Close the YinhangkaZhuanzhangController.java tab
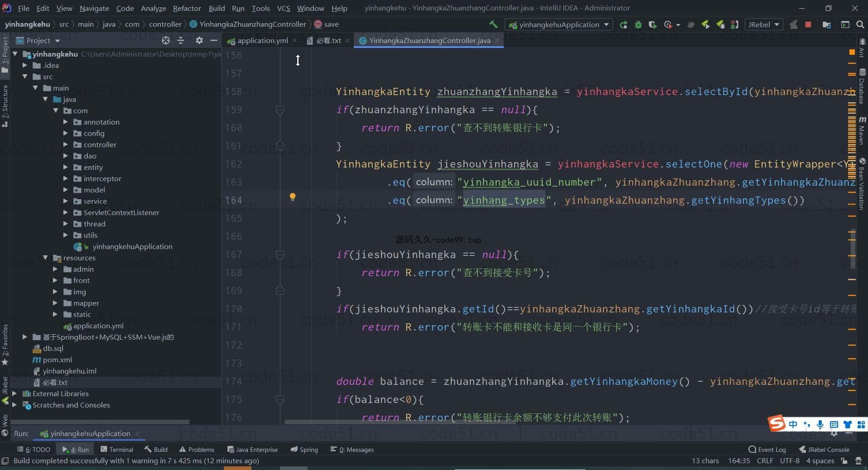The width and height of the screenshot is (868, 470). click(497, 41)
